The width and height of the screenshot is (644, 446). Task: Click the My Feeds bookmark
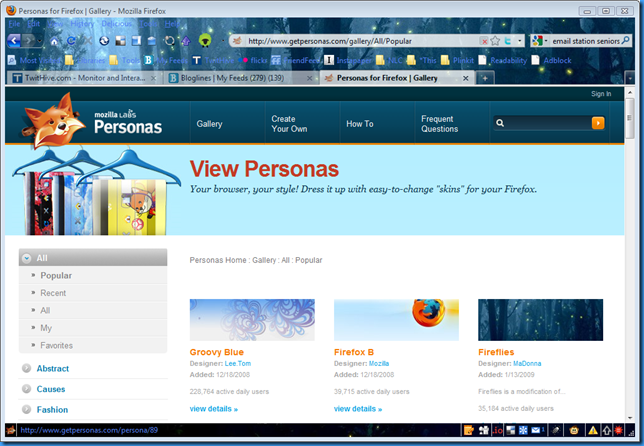point(166,60)
